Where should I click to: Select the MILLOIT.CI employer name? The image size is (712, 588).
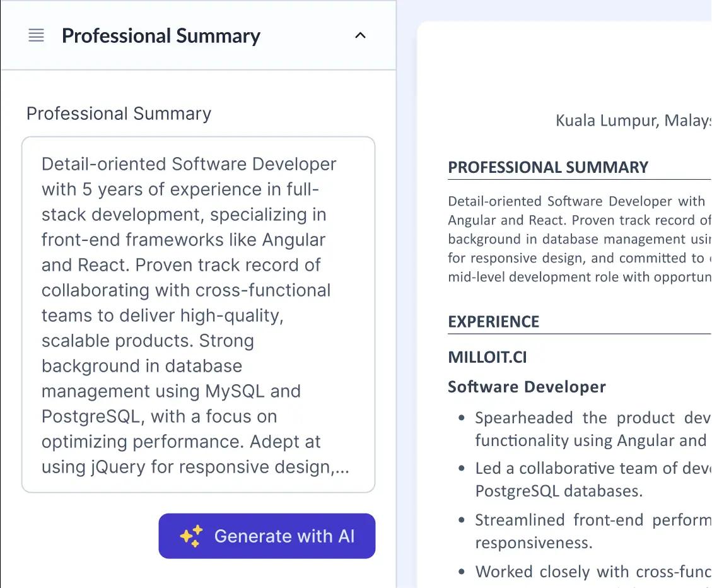tap(487, 357)
